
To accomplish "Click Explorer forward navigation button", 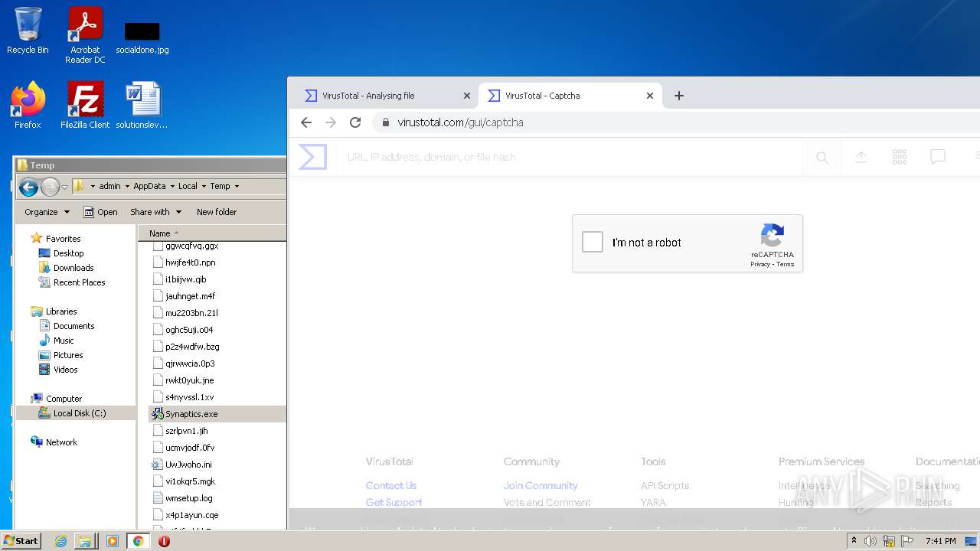I will coord(49,187).
